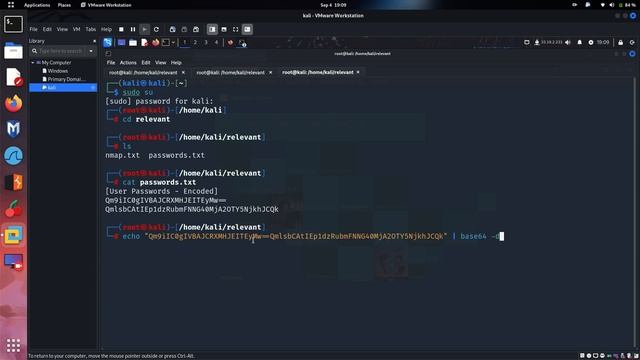Open the library search filter dropdown
Image resolution: width=640 pixels, height=360 pixels.
click(x=91, y=51)
